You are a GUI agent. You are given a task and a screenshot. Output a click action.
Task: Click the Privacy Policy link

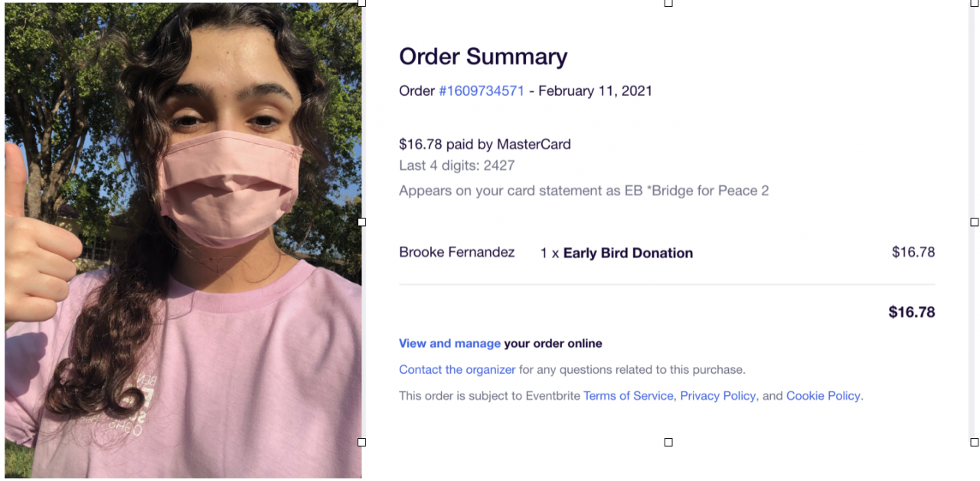coord(717,397)
